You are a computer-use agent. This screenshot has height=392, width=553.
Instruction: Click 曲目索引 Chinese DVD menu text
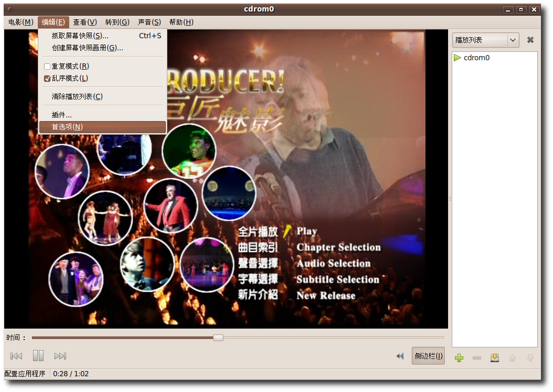coord(258,247)
